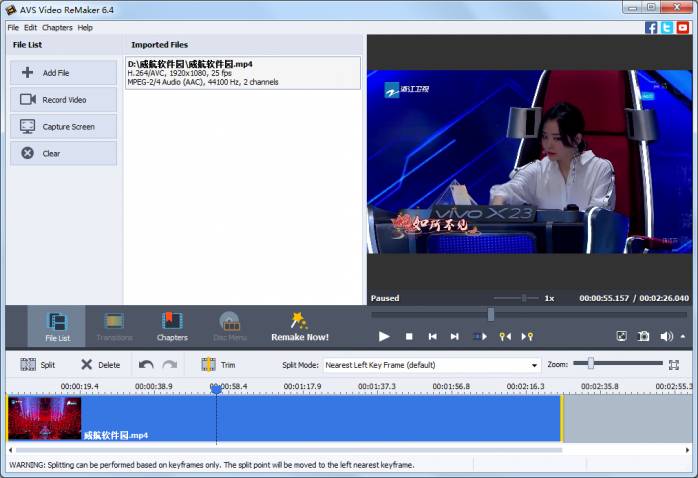Click the Add File button

coord(64,73)
